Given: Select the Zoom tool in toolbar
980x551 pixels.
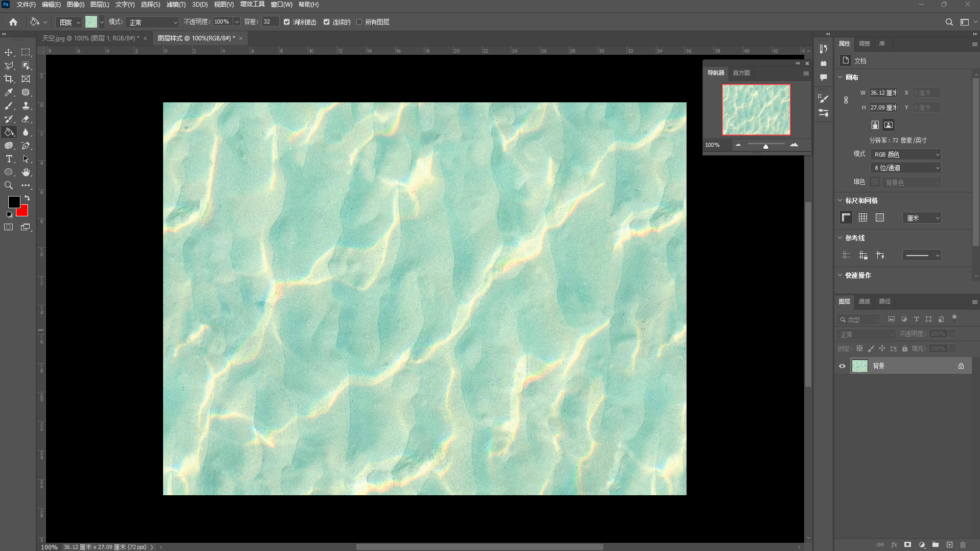Looking at the screenshot, I should tap(9, 186).
